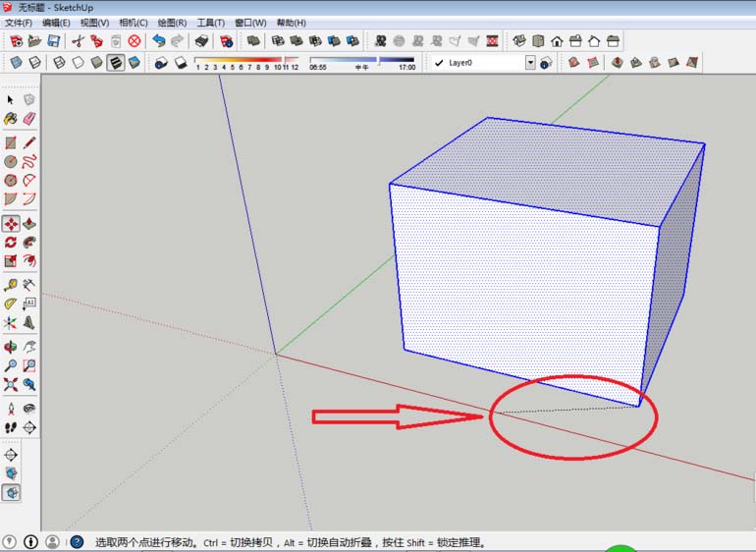Adjust the month shadow slider
Image resolution: width=756 pixels, height=552 pixels.
[x=246, y=60]
